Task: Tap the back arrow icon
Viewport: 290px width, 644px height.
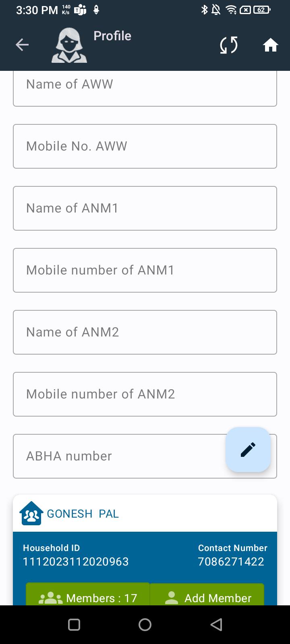Action: [22, 45]
